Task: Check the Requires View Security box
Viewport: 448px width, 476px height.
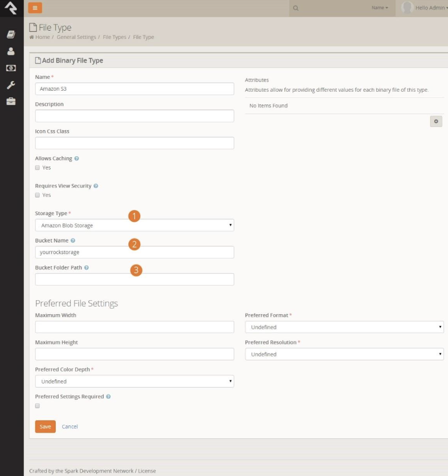Action: click(x=37, y=195)
